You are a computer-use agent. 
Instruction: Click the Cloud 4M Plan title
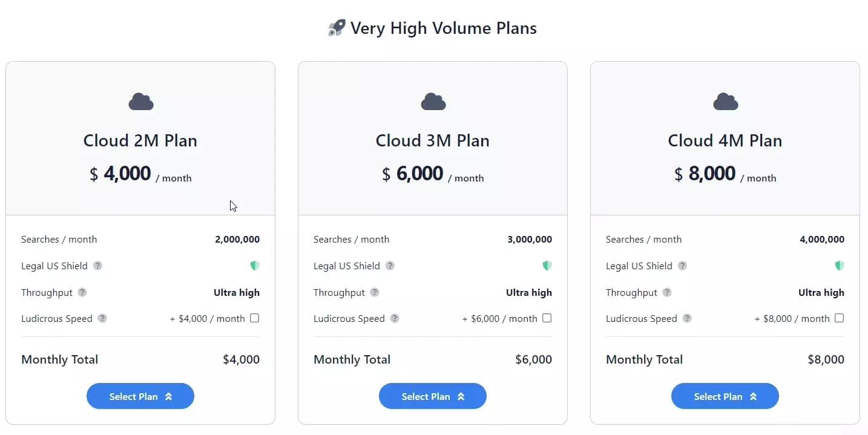tap(725, 140)
